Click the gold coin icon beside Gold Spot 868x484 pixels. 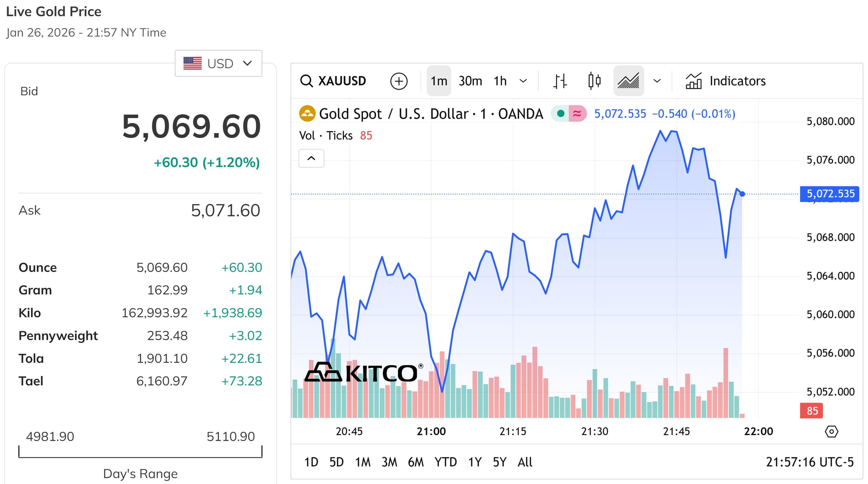[x=307, y=114]
